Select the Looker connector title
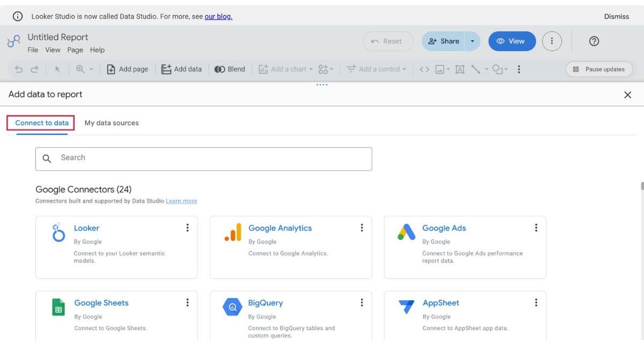 pos(86,228)
